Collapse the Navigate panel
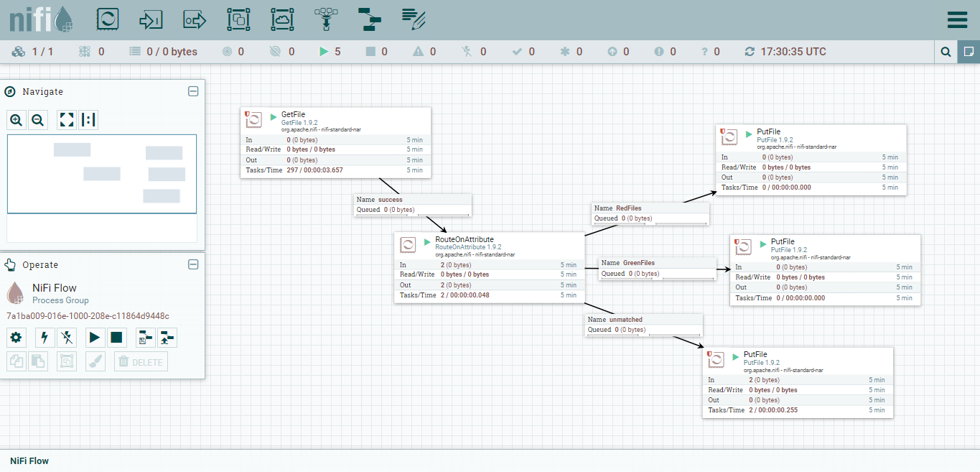Viewport: 980px width, 472px height. point(193,91)
